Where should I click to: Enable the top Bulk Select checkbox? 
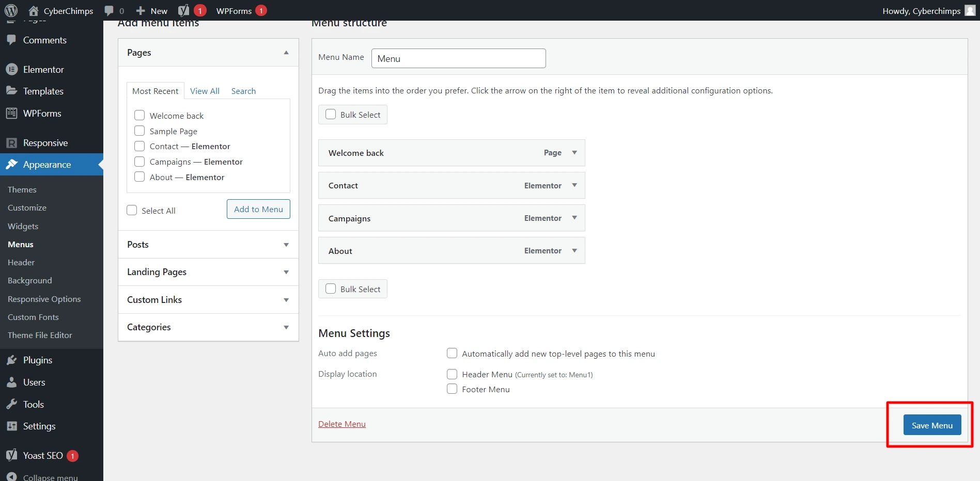pyautogui.click(x=331, y=114)
